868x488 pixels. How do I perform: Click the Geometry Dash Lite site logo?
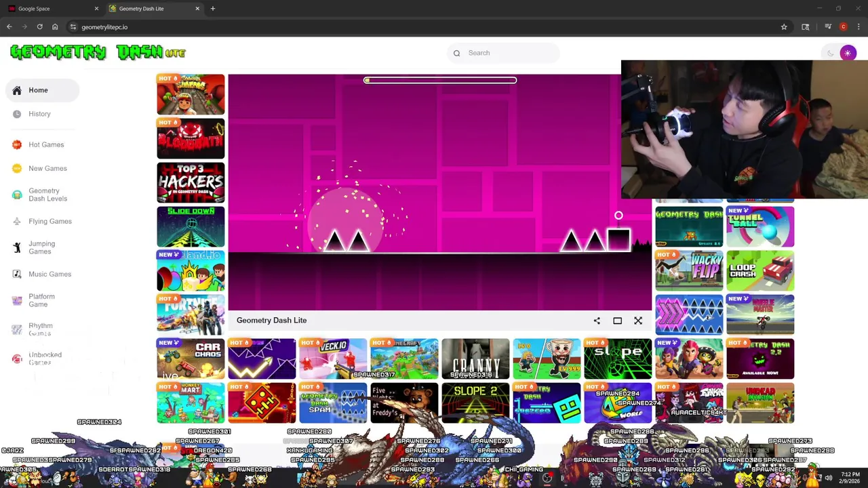[x=98, y=52]
